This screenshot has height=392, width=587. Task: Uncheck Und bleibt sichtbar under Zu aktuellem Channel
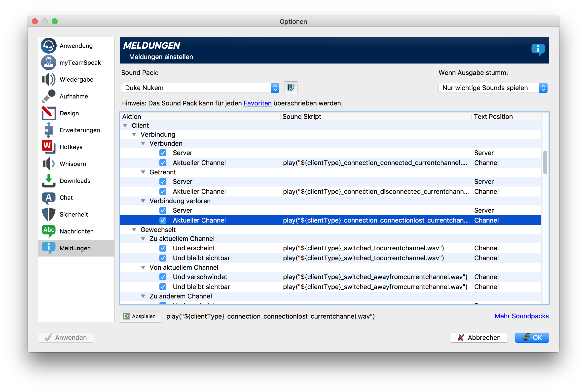163,258
